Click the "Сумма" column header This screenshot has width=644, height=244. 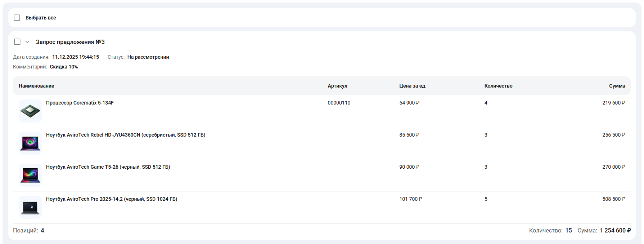[617, 86]
